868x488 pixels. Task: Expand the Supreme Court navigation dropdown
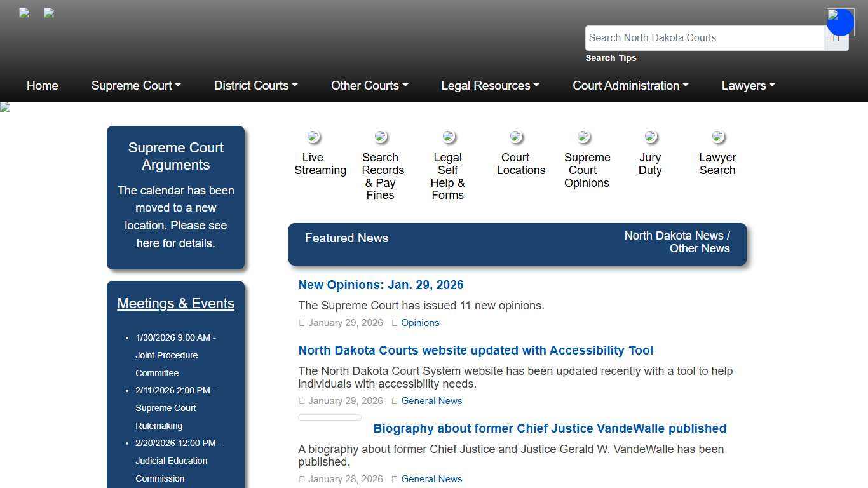coord(135,85)
